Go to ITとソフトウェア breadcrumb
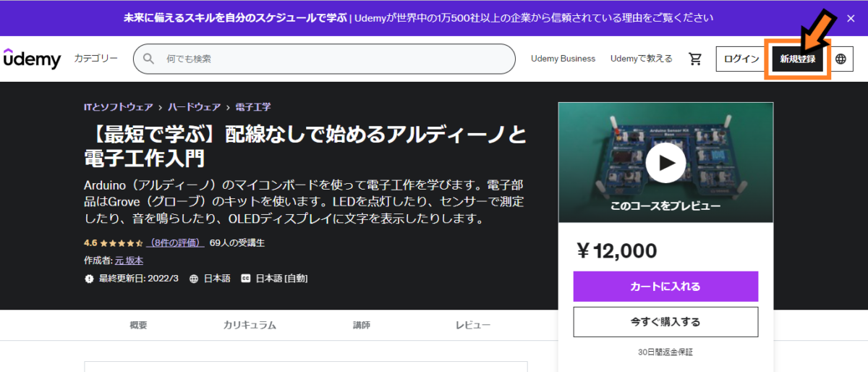868x372 pixels. (x=118, y=106)
